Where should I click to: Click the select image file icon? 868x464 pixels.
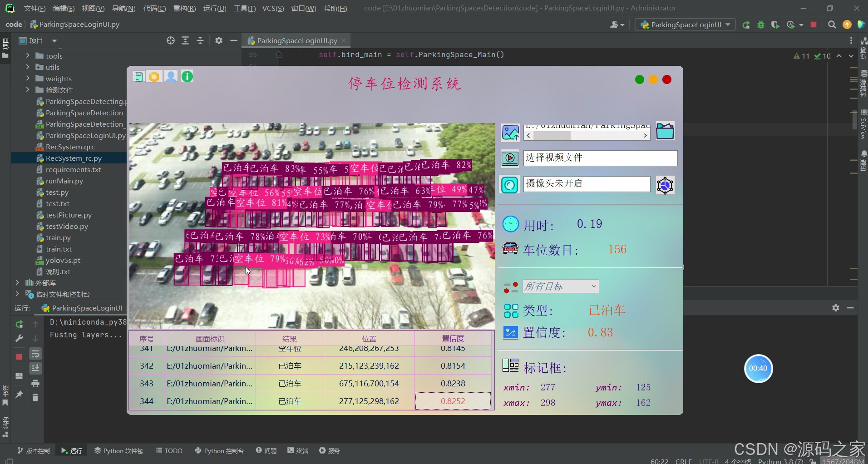click(510, 133)
